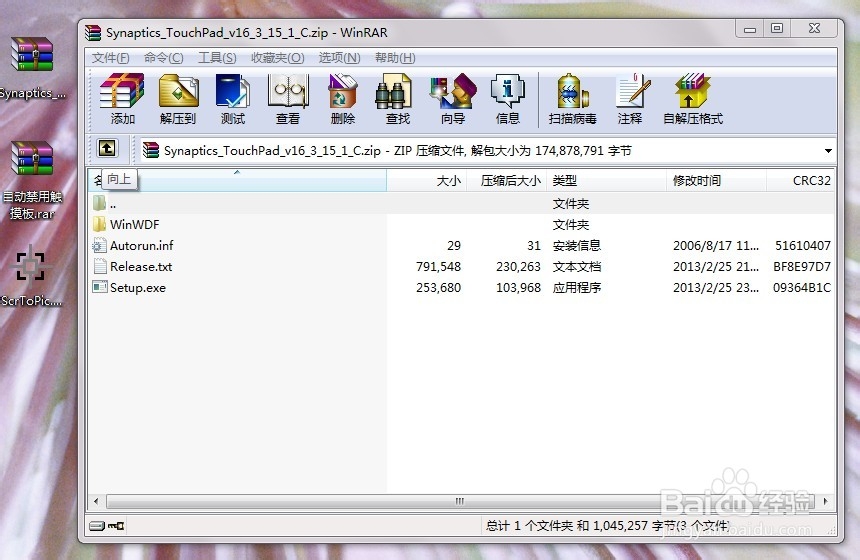
Task: Go up one level with arrow button
Action: (107, 148)
